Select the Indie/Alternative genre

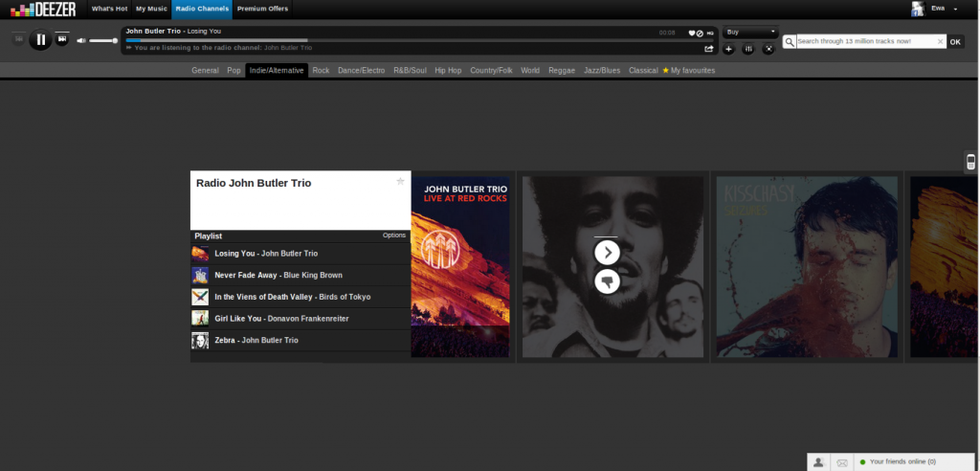click(277, 71)
